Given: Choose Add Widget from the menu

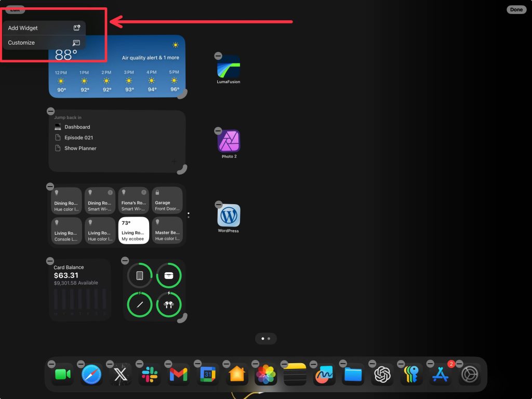Looking at the screenshot, I should pyautogui.click(x=44, y=28).
